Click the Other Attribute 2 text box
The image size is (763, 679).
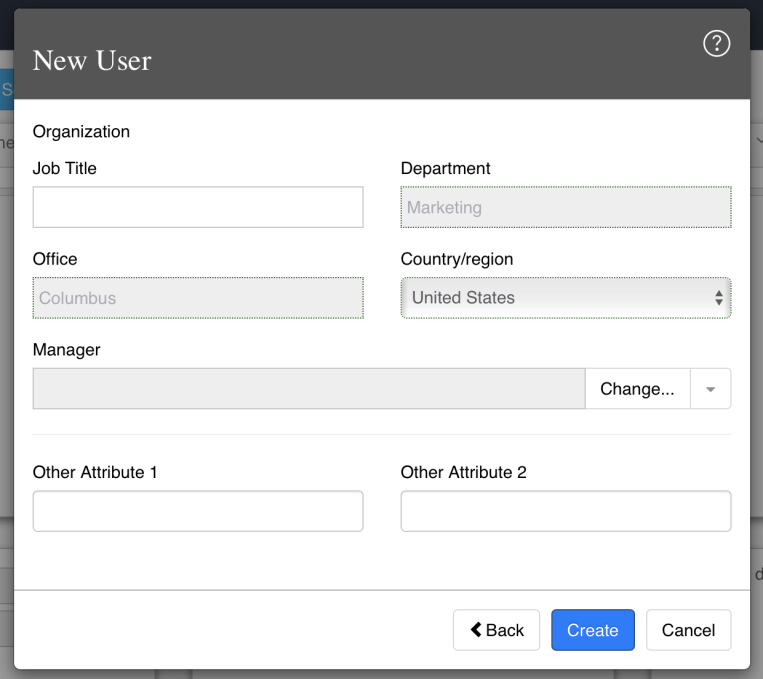565,511
